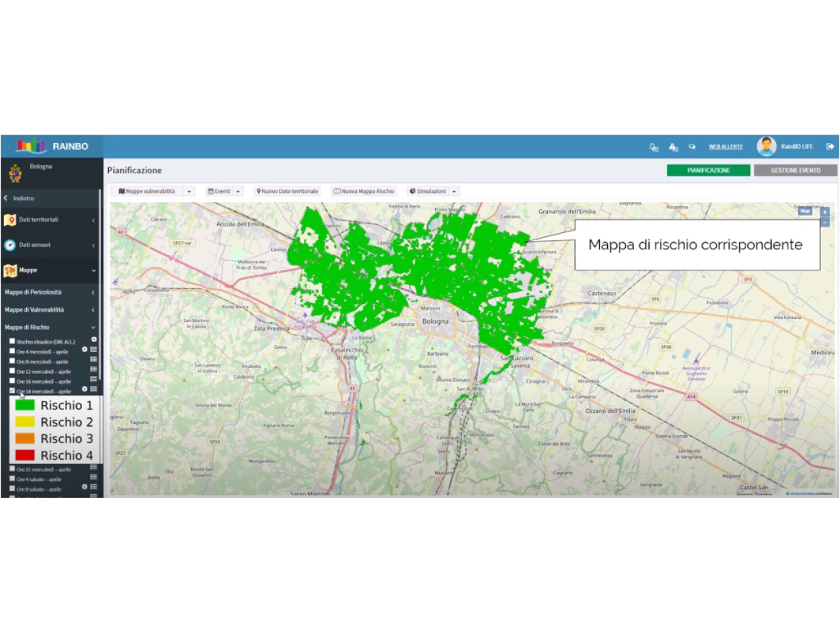
Task: Uncheck Ore 18 mercoledì – aprile checkbox
Action: (x=12, y=390)
